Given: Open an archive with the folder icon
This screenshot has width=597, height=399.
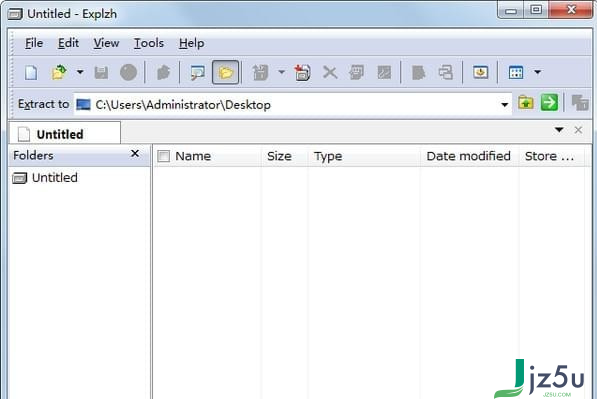Looking at the screenshot, I should tap(59, 72).
